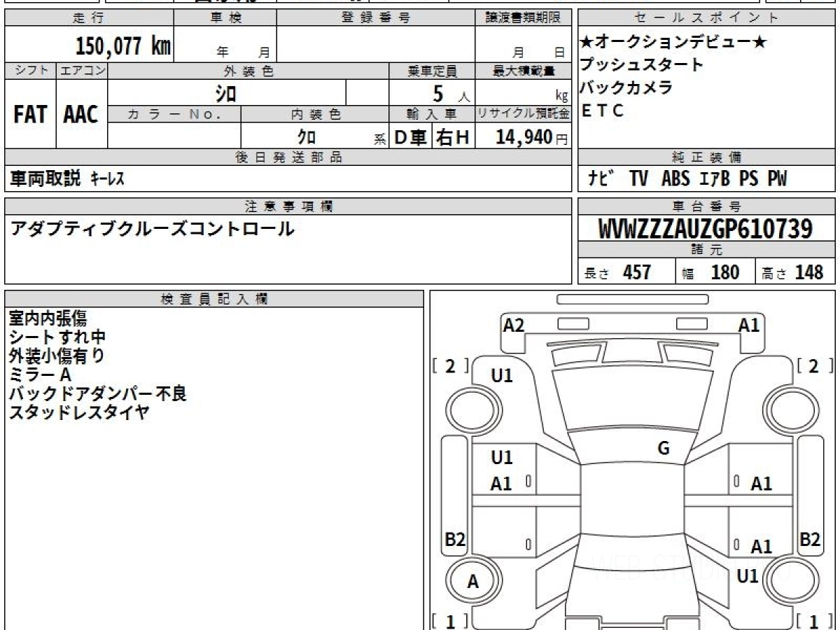Click the 150,077 km mileage value
Screen dimensions: 840x630
point(123,46)
